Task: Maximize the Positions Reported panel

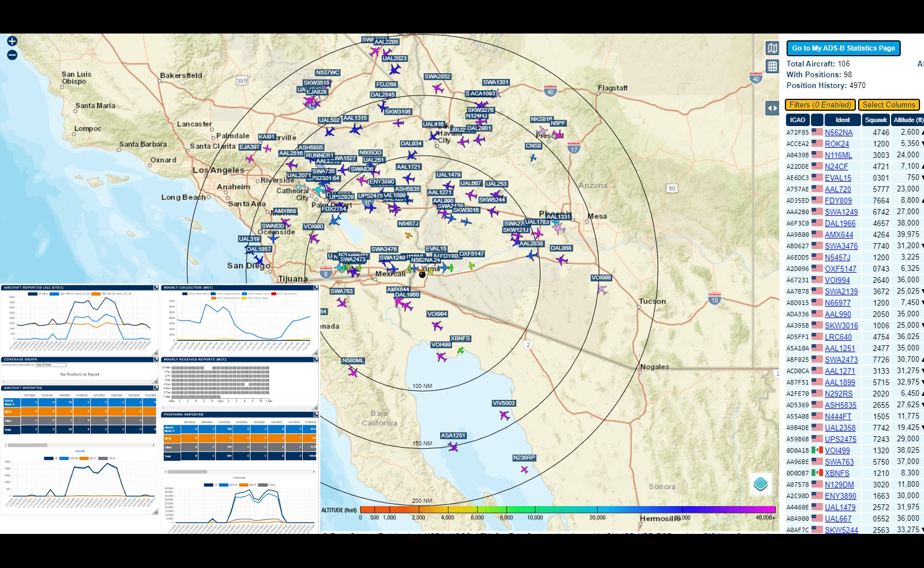Action: coord(316,415)
